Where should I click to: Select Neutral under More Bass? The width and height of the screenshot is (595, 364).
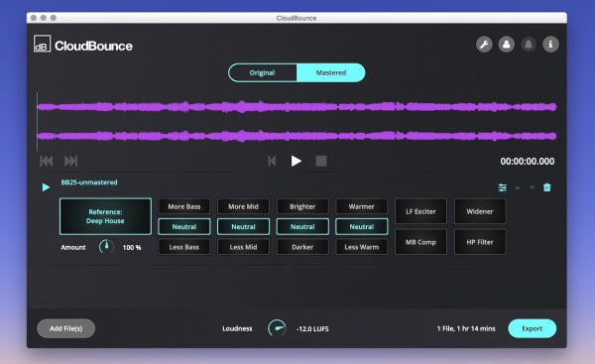pos(184,226)
